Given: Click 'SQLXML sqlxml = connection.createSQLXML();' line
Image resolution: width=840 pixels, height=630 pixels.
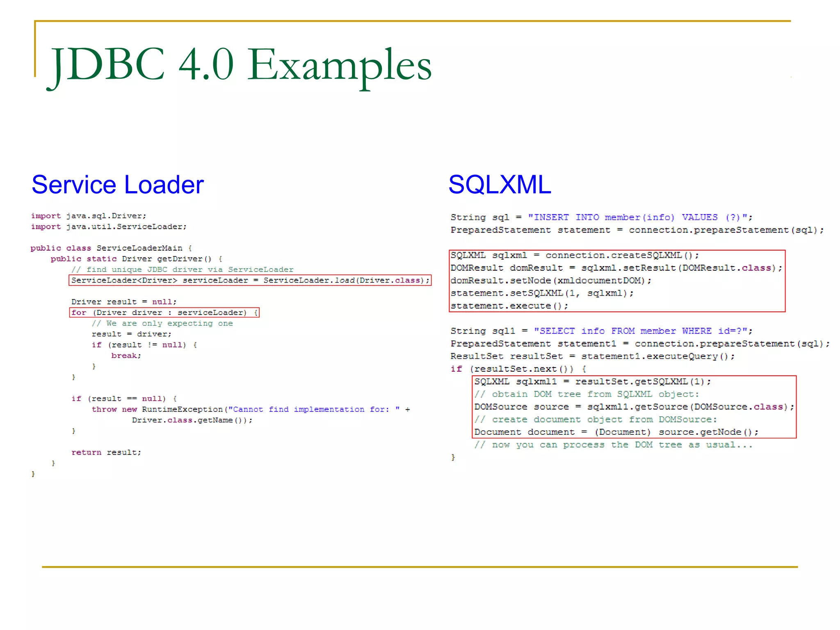Looking at the screenshot, I should click(x=575, y=255).
